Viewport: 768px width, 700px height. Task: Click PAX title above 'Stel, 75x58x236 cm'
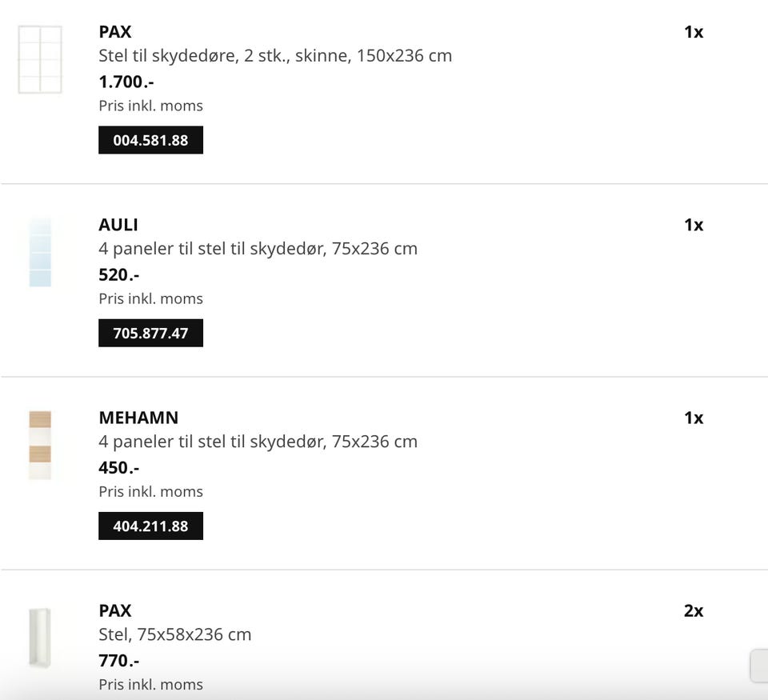pyautogui.click(x=115, y=610)
